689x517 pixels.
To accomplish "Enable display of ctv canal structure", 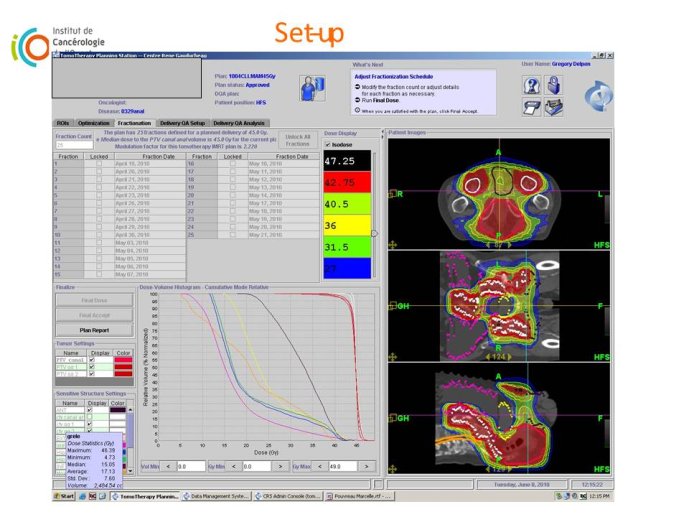I will 90,417.
